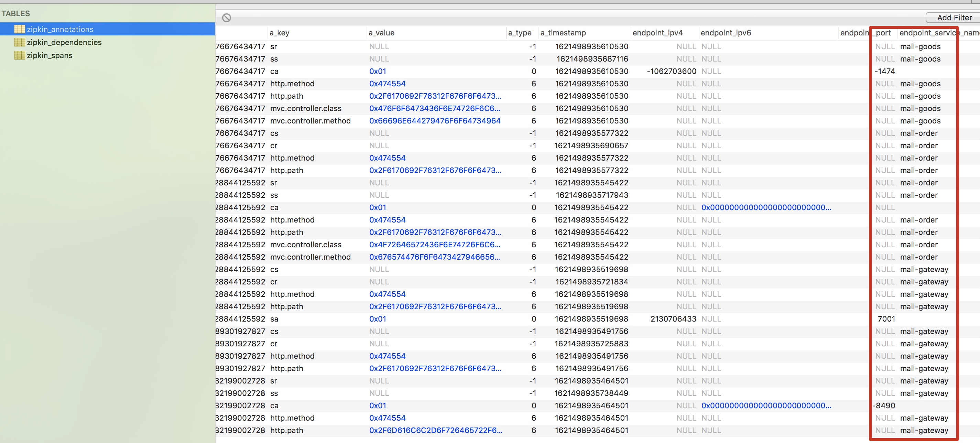Click a_value 0x66696E644279476F6F64734964
The height and width of the screenshot is (443, 980).
[x=435, y=121]
